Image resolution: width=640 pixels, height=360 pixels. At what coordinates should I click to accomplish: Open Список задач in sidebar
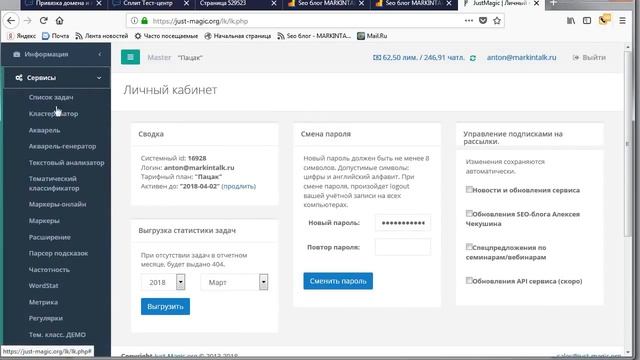tap(51, 98)
